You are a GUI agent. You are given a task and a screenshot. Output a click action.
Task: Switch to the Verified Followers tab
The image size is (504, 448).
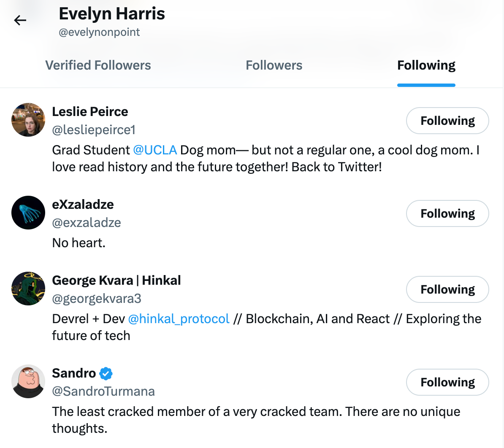[98, 65]
